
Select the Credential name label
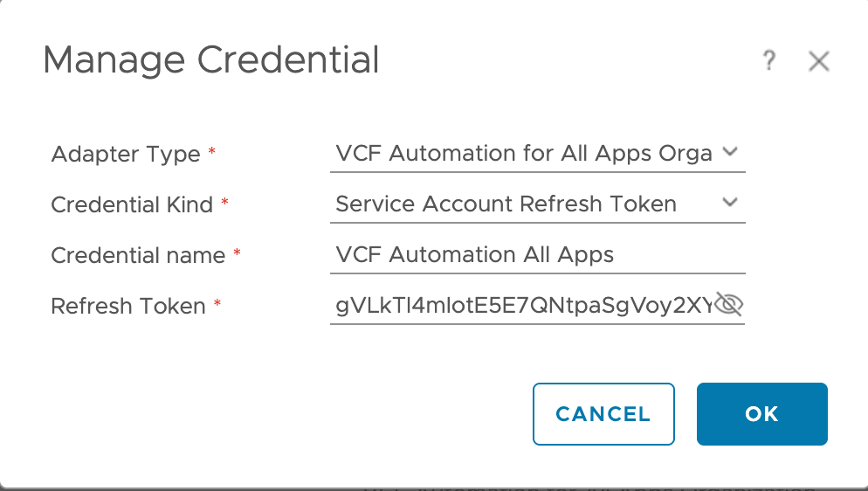click(x=138, y=256)
